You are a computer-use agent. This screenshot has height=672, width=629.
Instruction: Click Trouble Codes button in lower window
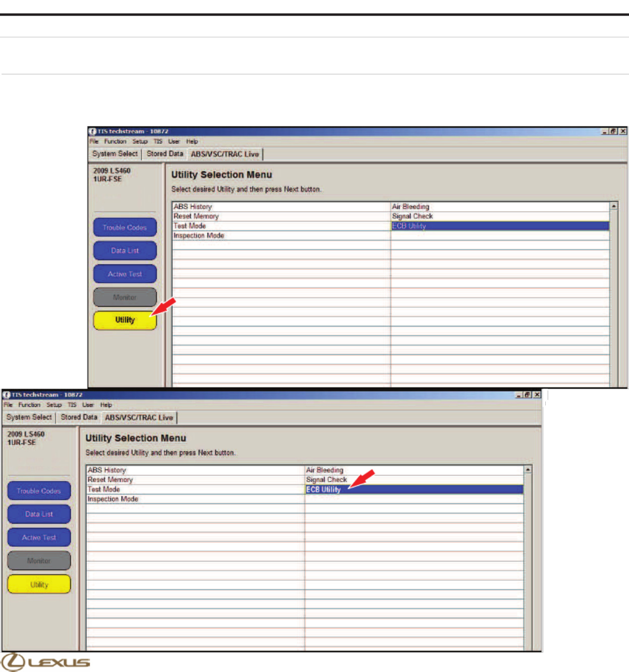coord(39,491)
